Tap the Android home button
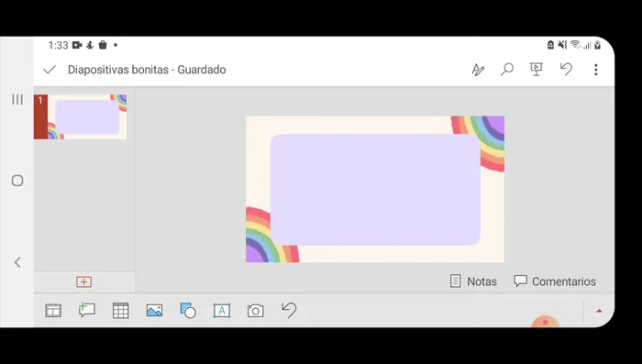This screenshot has height=364, width=642. coord(17,181)
